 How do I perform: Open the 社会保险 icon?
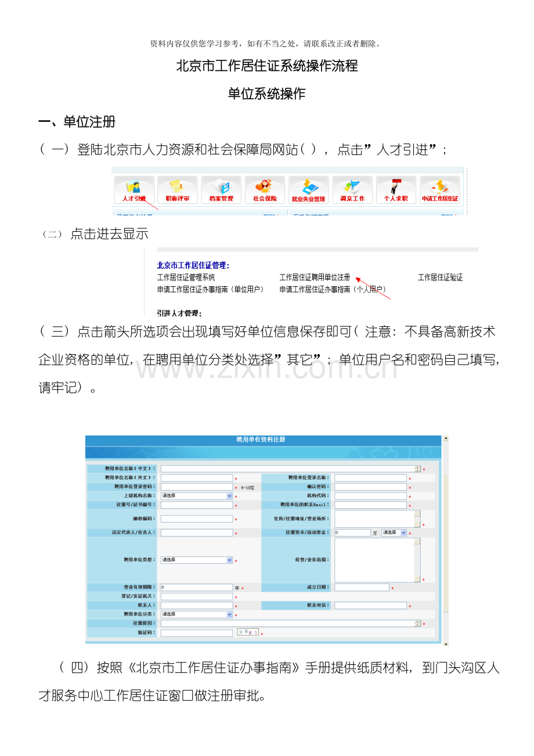[265, 190]
